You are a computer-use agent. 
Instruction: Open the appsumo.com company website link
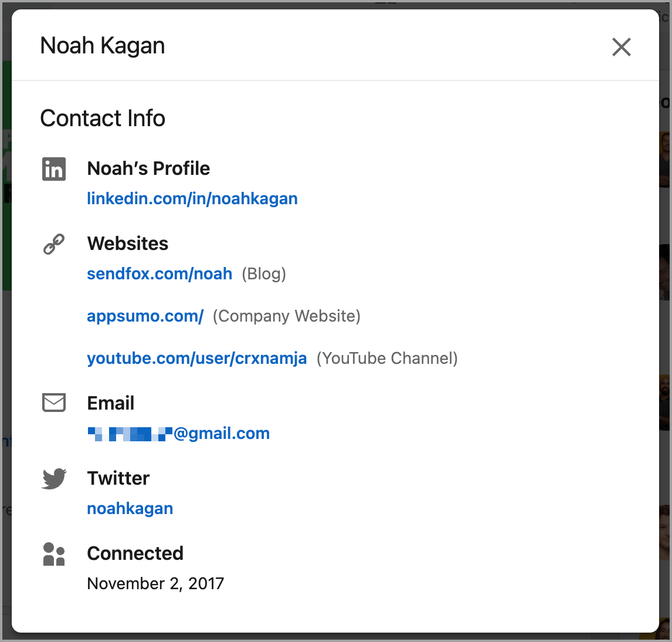[145, 316]
